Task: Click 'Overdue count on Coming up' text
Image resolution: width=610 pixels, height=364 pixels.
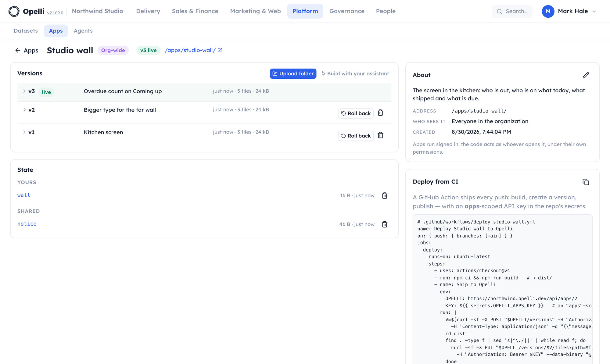Action: click(x=123, y=91)
